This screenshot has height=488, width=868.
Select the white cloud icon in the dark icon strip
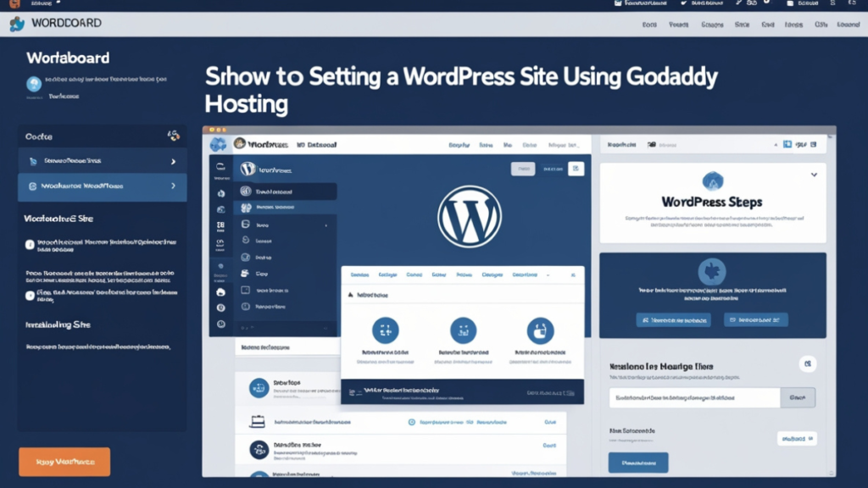point(221,292)
